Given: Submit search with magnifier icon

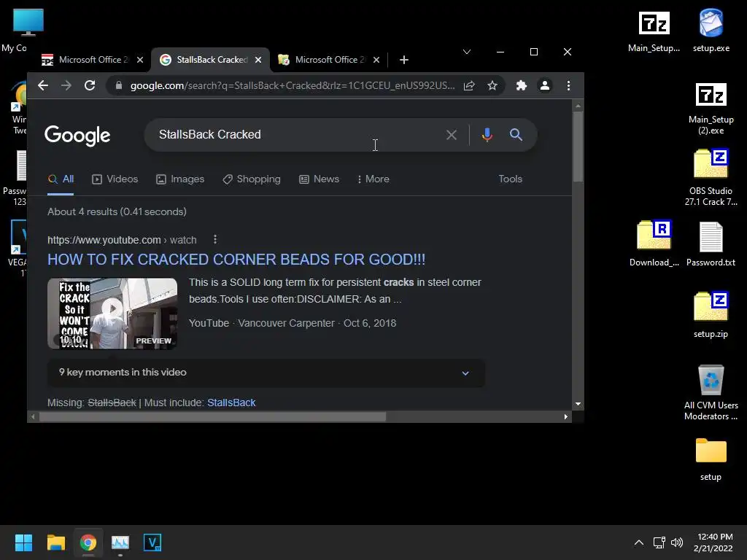Looking at the screenshot, I should pos(516,135).
